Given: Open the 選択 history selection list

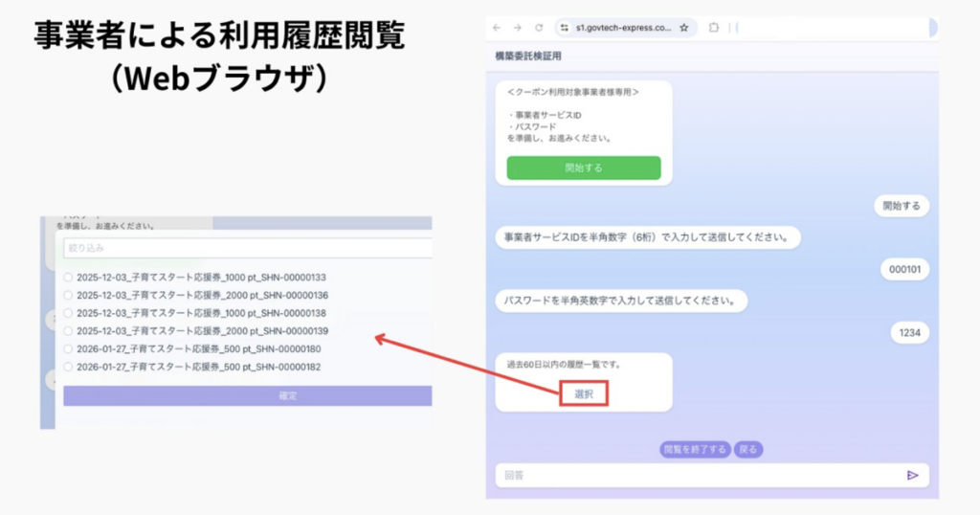Looking at the screenshot, I should click(x=584, y=393).
